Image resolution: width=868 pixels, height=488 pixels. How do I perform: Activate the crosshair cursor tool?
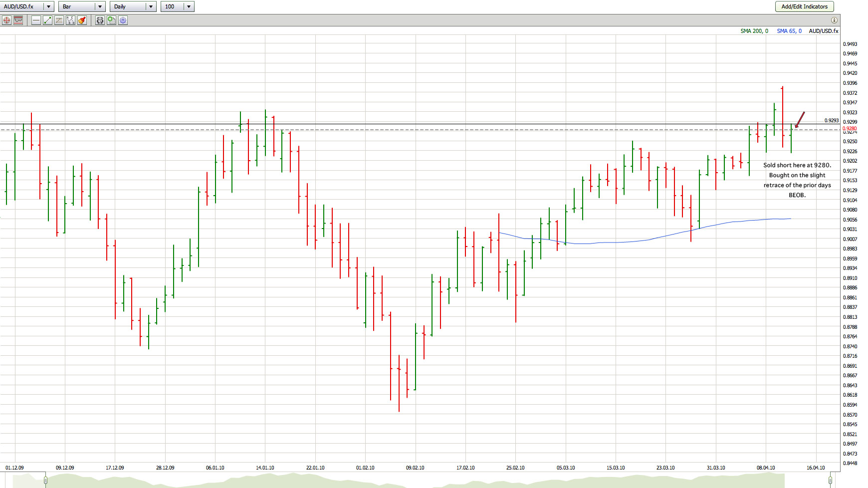[x=6, y=20]
